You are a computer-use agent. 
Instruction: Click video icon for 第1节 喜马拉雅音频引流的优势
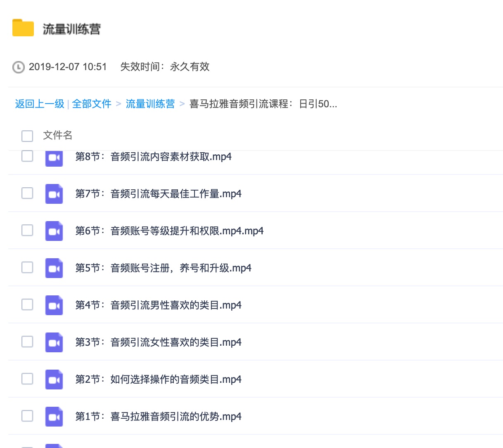(54, 417)
